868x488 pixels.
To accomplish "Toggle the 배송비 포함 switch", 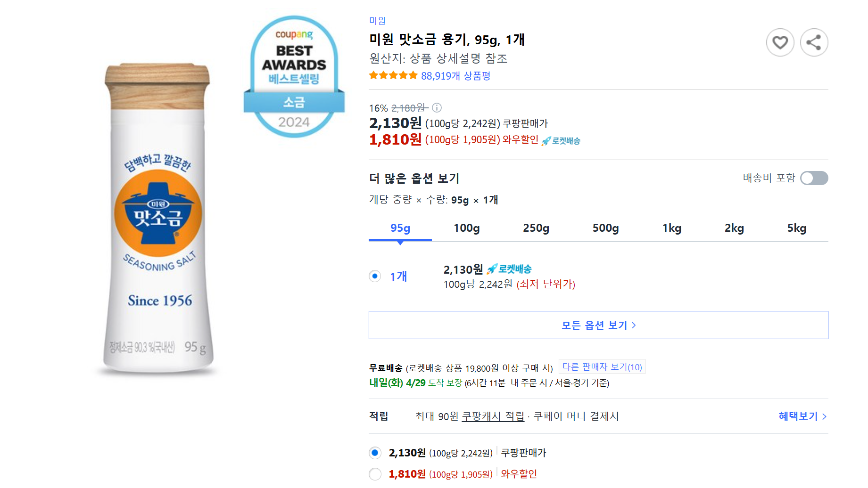I will [x=814, y=178].
